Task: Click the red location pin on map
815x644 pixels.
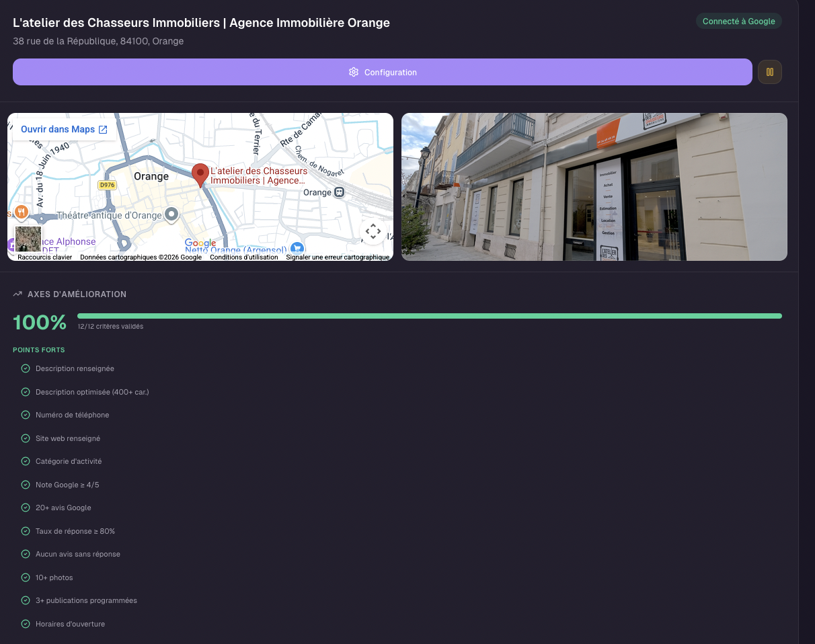Action: coord(200,175)
